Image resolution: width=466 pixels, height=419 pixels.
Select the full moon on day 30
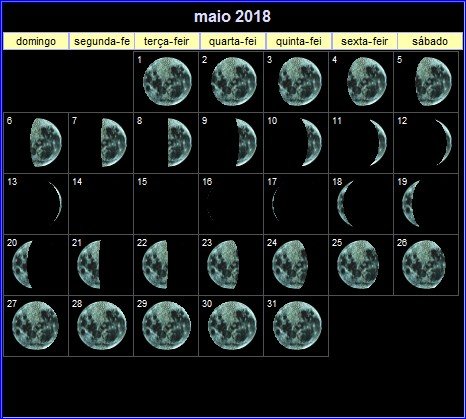click(232, 325)
